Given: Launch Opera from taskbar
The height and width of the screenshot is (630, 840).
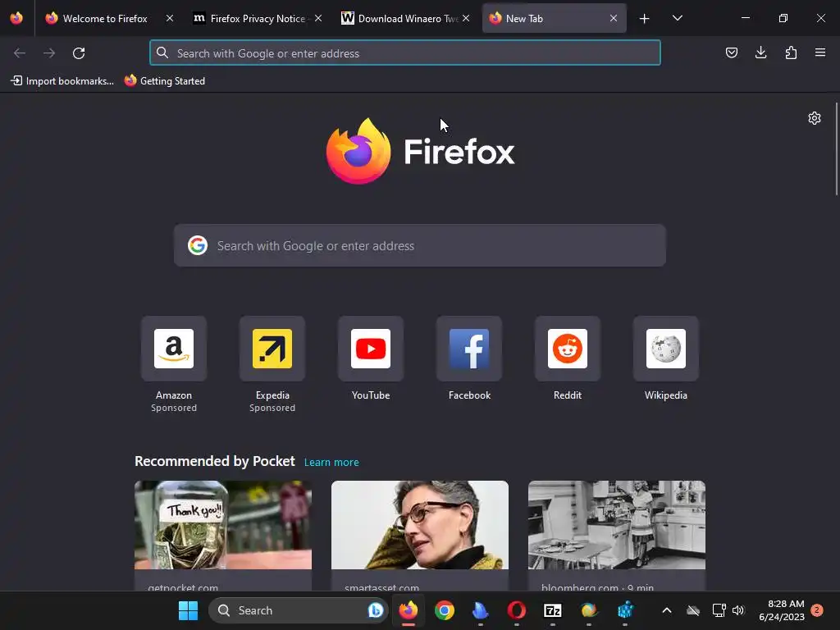Looking at the screenshot, I should 517,610.
